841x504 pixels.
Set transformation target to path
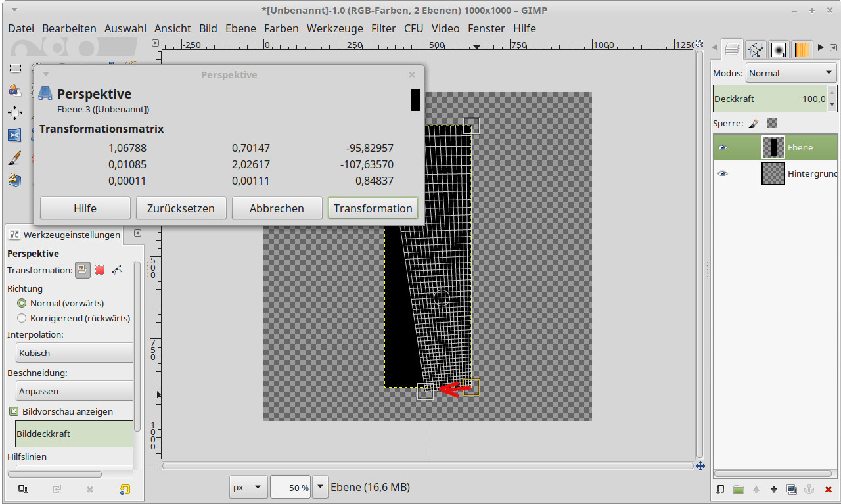tap(117, 270)
